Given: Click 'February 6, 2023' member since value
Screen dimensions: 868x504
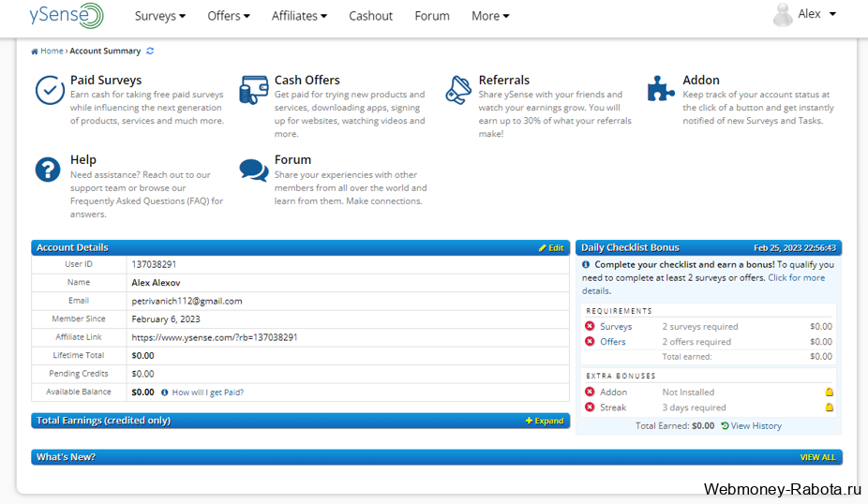Looking at the screenshot, I should coord(166,319).
